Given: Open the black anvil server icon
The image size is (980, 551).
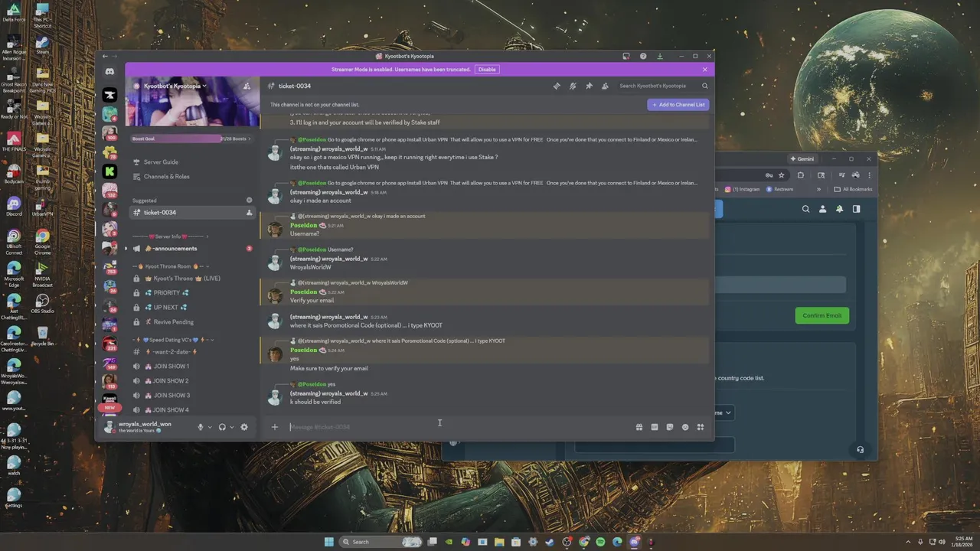Looking at the screenshot, I should point(109,95).
